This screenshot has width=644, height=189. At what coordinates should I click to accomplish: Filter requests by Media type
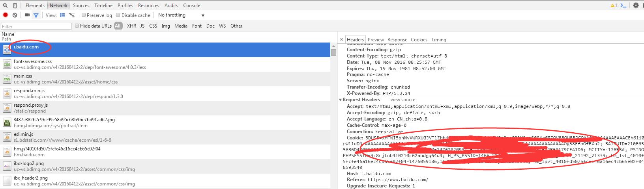[x=181, y=26]
